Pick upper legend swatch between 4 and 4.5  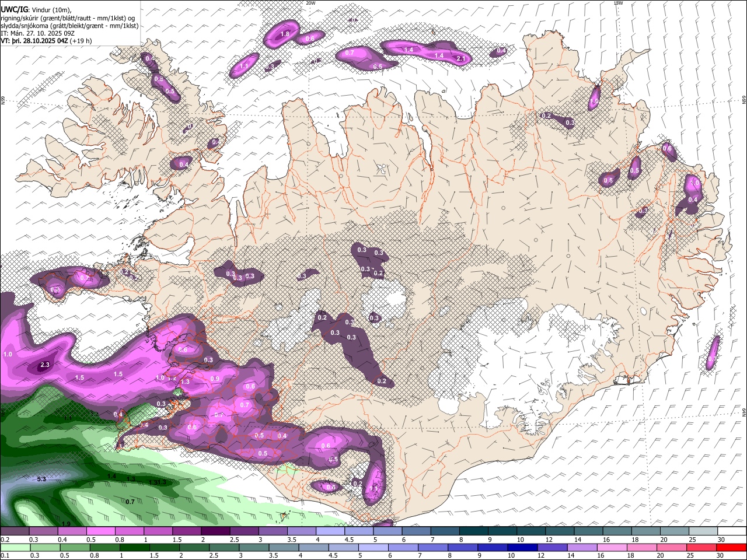tap(330, 531)
